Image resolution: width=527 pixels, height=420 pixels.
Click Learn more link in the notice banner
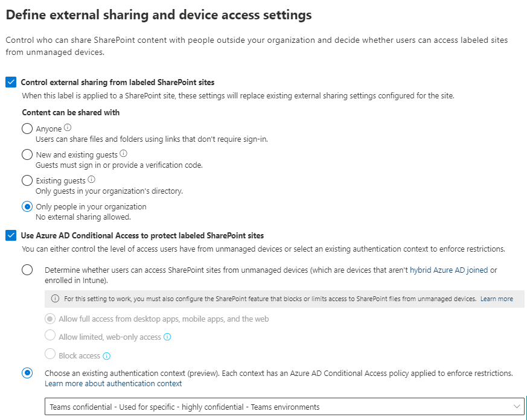496,299
